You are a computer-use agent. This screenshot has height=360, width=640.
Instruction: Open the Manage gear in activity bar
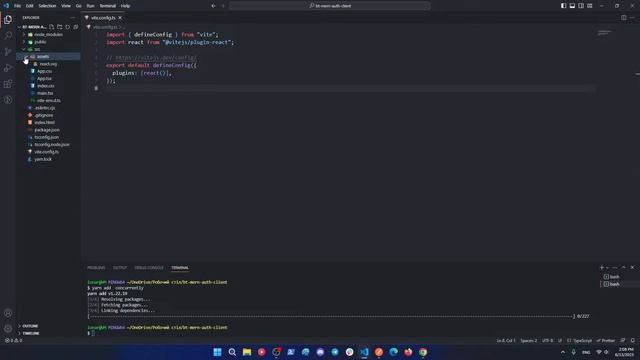pyautogui.click(x=8, y=329)
